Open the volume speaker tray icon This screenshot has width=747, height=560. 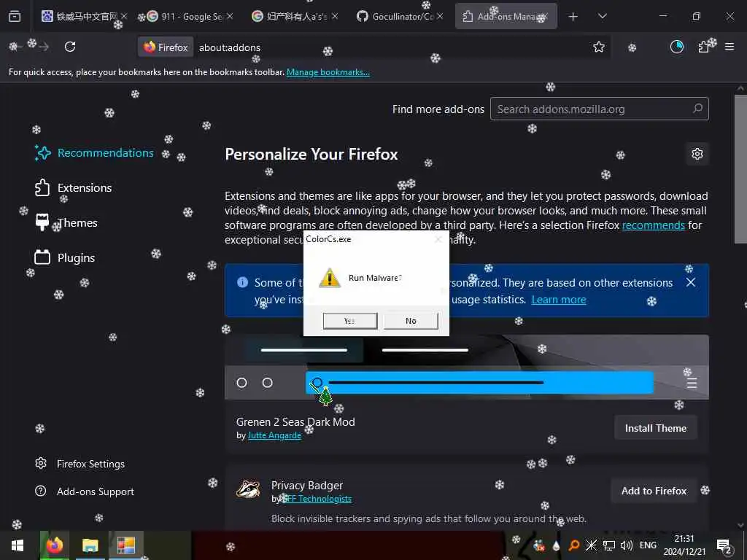[627, 545]
